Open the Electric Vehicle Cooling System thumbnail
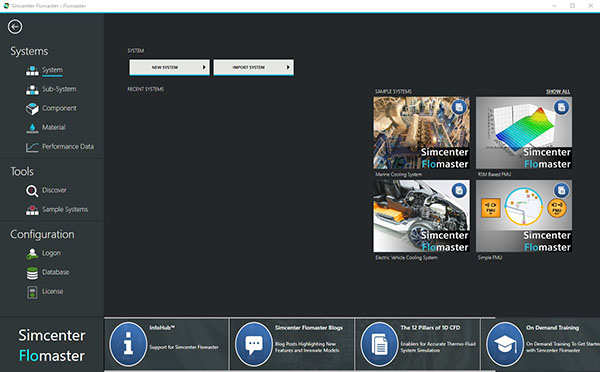This screenshot has width=600, height=372. [x=421, y=216]
